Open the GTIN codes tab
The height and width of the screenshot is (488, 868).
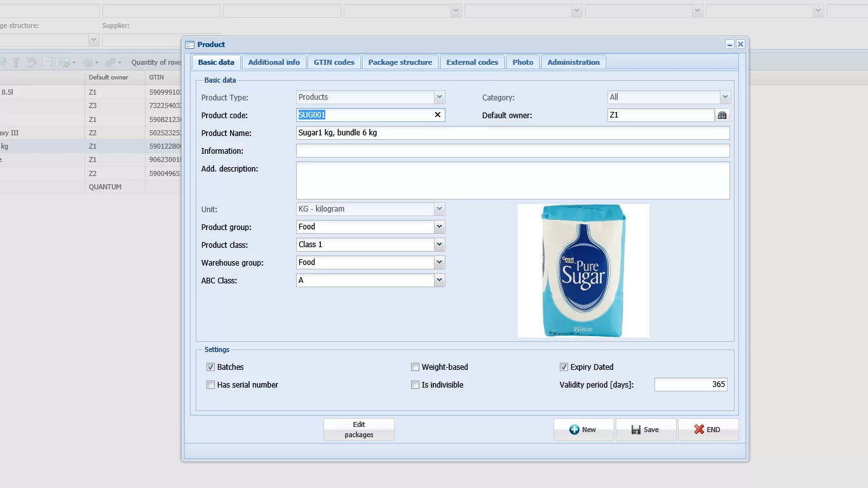(334, 62)
